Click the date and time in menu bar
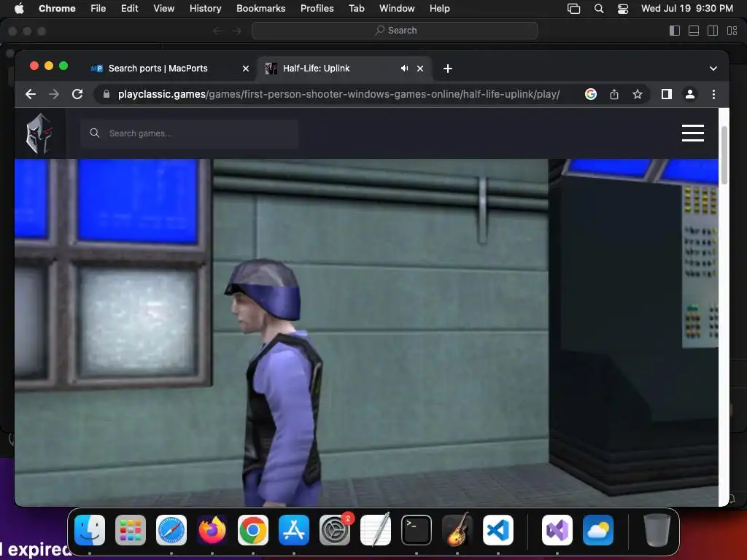This screenshot has height=560, width=747. coord(687,8)
